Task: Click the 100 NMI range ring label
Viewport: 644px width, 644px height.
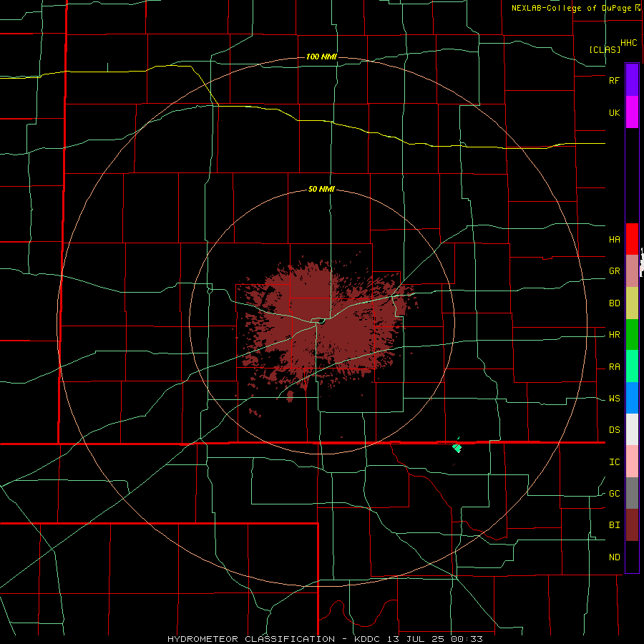Action: (321, 57)
